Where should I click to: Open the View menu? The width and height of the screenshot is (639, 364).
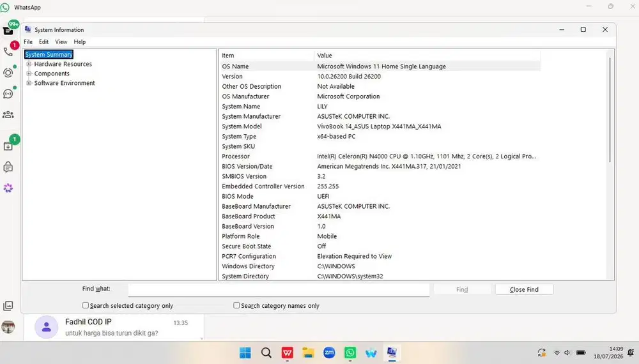[x=61, y=42]
